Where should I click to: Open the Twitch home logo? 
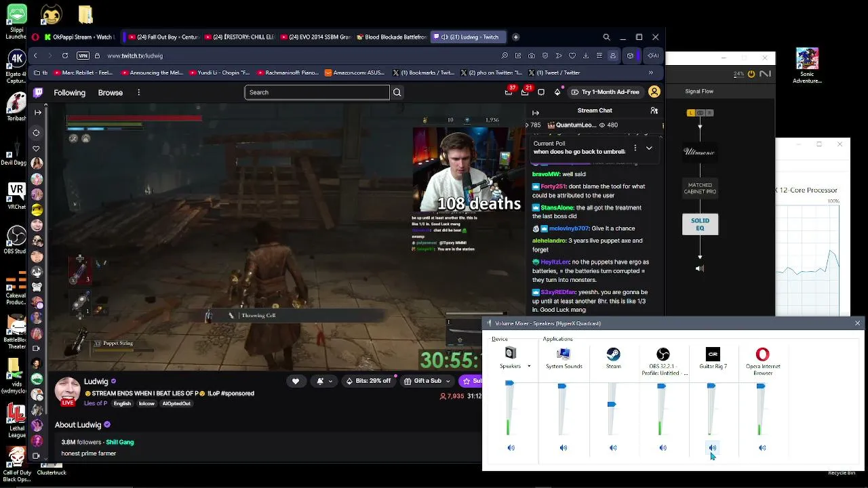pyautogui.click(x=38, y=92)
